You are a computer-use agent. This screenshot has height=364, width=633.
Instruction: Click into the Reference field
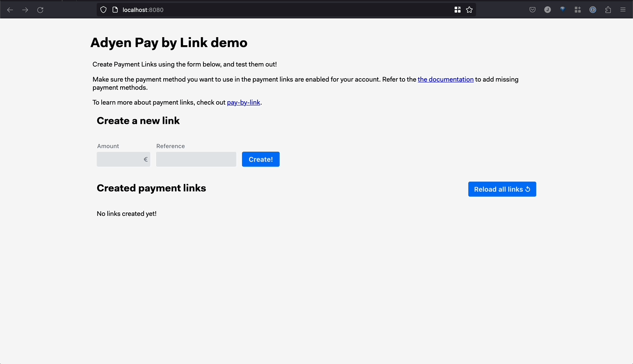(196, 159)
